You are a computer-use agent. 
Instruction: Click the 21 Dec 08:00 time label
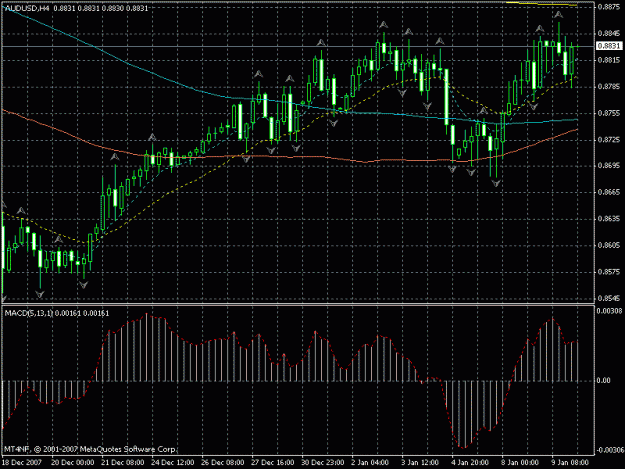tap(123, 463)
